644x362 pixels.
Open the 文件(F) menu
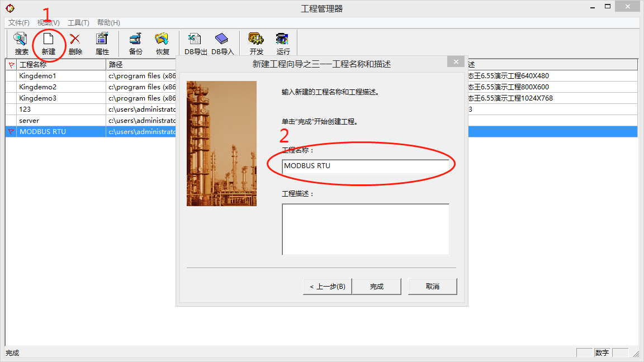click(x=18, y=23)
